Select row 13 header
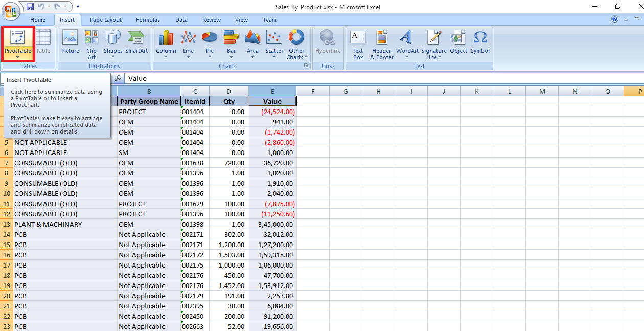 click(x=6, y=224)
